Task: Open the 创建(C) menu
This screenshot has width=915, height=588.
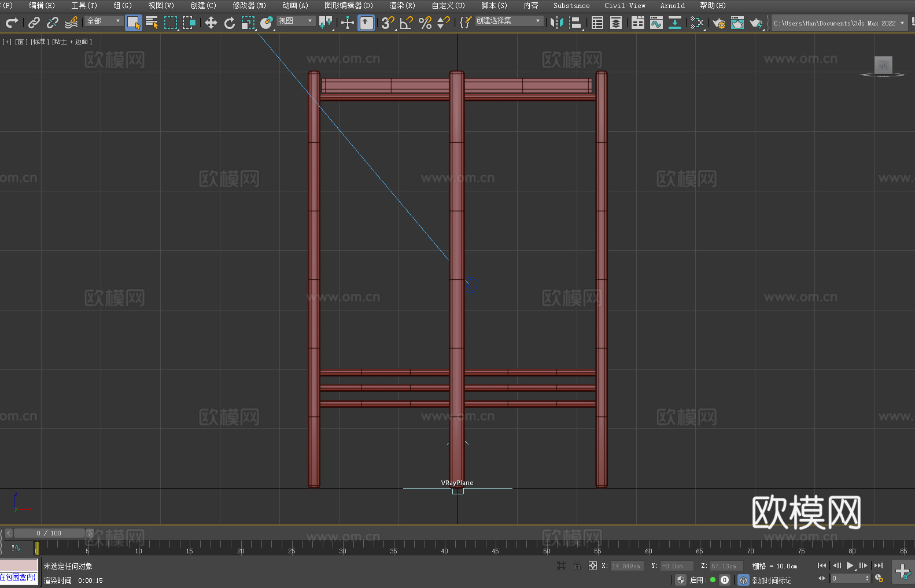Action: tap(203, 5)
